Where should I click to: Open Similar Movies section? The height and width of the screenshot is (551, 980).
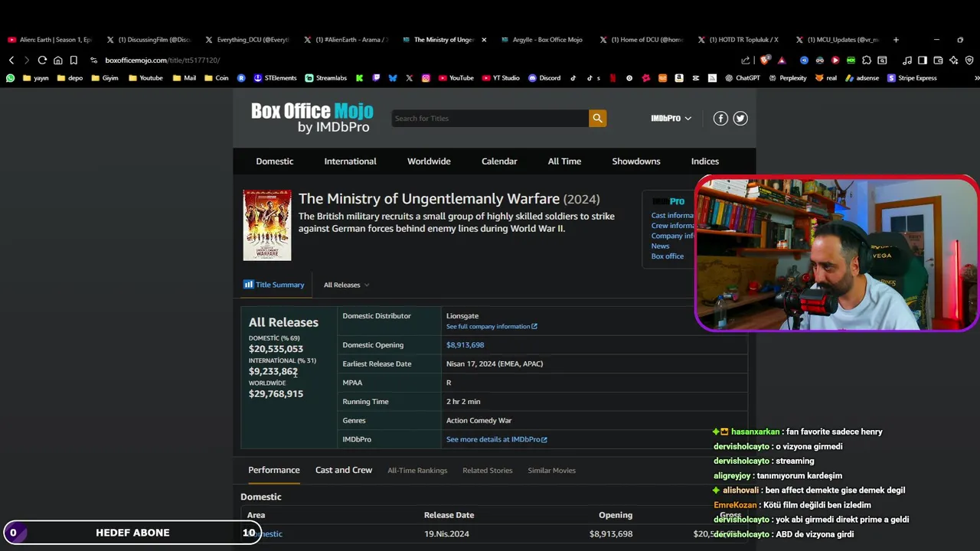pos(551,470)
